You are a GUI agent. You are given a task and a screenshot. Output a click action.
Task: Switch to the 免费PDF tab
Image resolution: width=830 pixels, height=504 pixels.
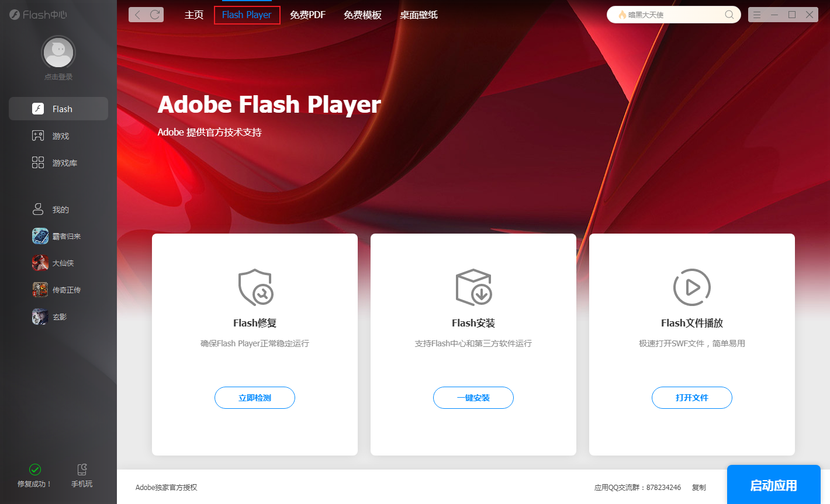coord(307,15)
